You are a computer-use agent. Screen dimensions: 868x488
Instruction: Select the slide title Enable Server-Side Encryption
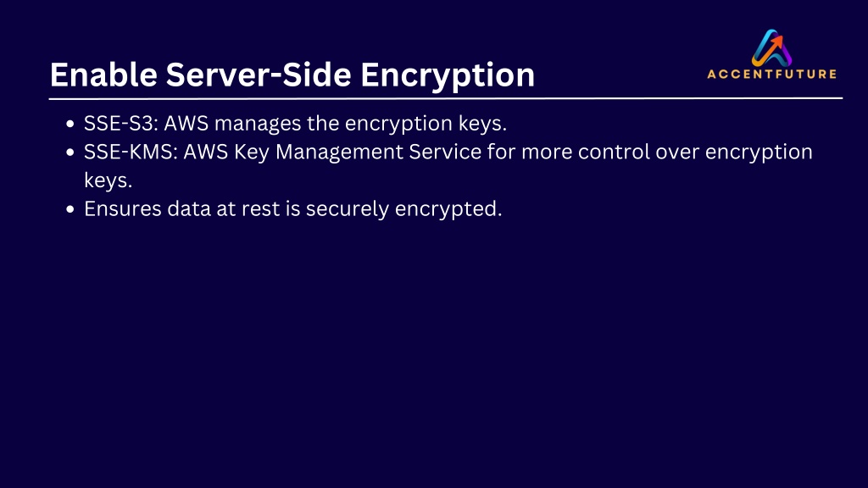(x=292, y=75)
